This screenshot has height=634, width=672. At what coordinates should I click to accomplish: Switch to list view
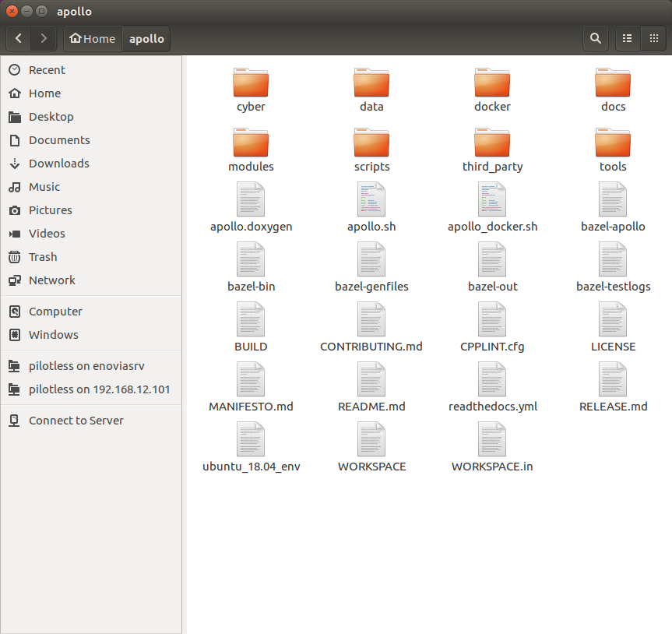628,37
